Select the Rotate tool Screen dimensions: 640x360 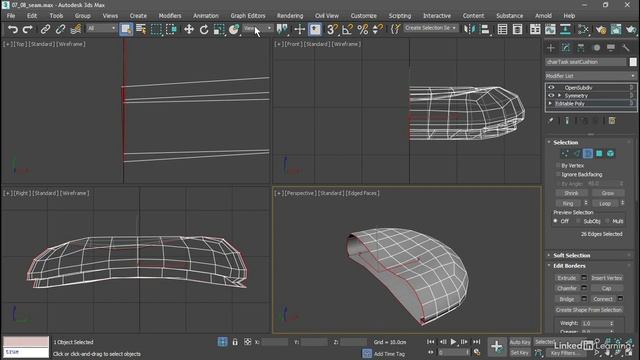pyautogui.click(x=204, y=29)
